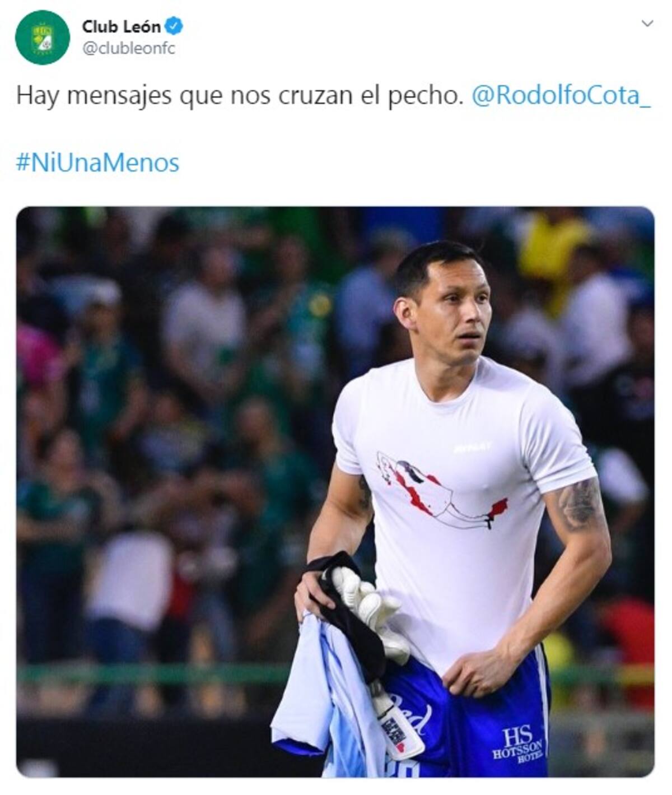This screenshot has height=795, width=672.
Task: Expand the tweet options chevron
Action: point(647,24)
